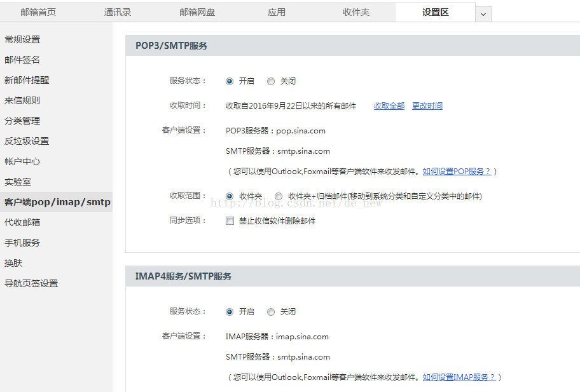Screen dimensions: 580x392
Task: Select 开启 for IMAP4 service status
Action: tap(230, 312)
